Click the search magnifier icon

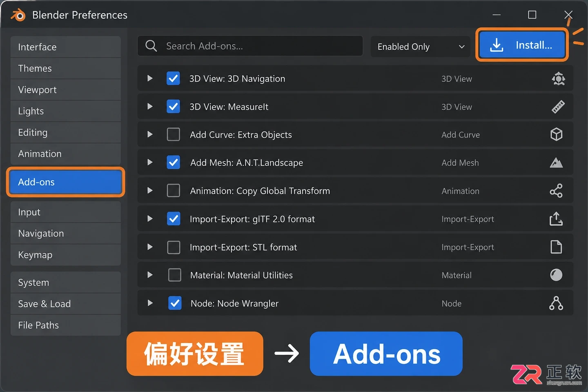pos(151,46)
